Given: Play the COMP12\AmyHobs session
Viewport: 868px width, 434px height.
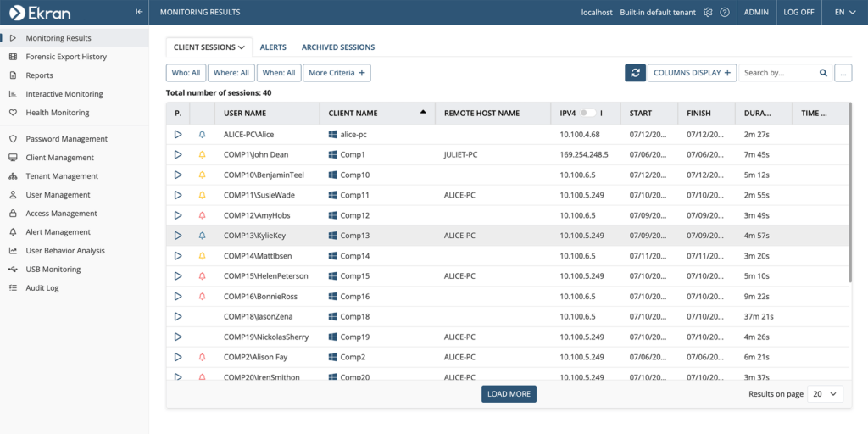Looking at the screenshot, I should click(178, 215).
